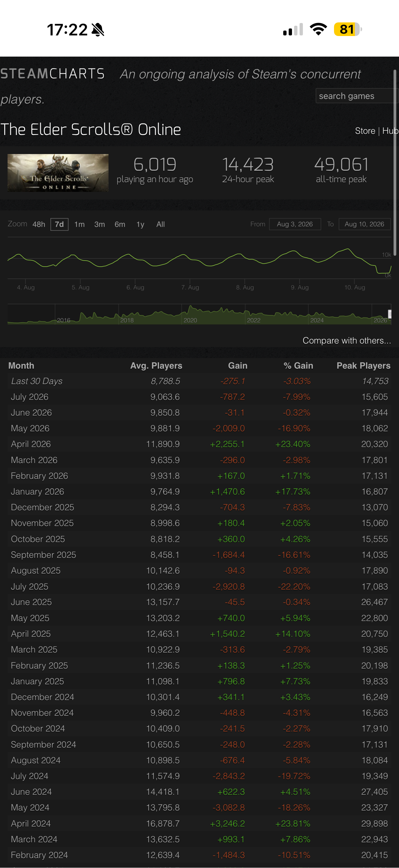The height and width of the screenshot is (868, 399).
Task: Tap the silent mode bell icon
Action: coord(98,30)
